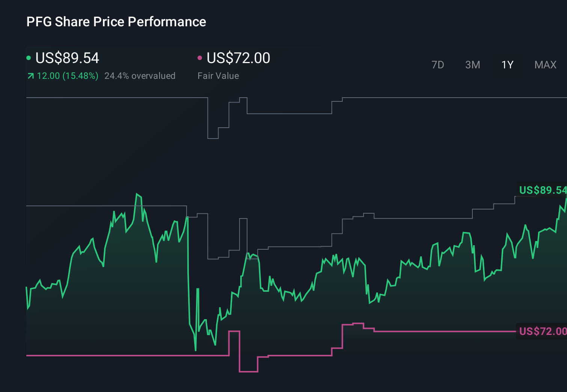Select the US$72.00 Fair Value text
567x392 pixels.
238,58
